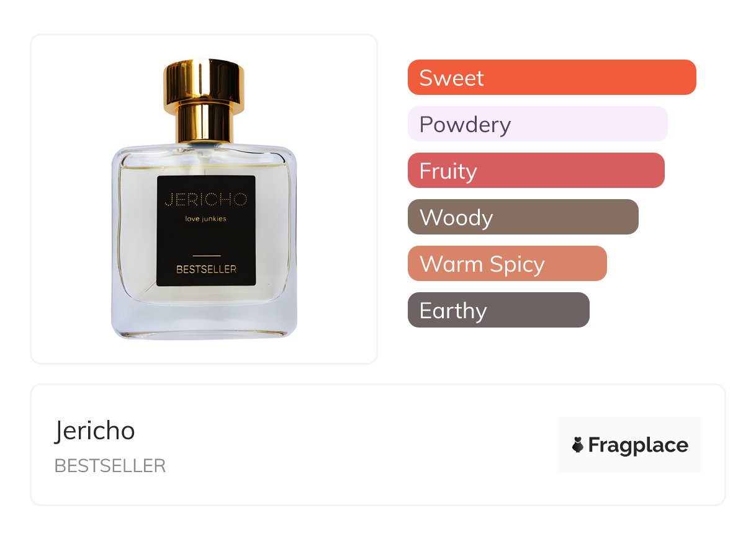The height and width of the screenshot is (536, 756).
Task: Click the gold BESTSELLER text on bottle
Action: [x=206, y=270]
